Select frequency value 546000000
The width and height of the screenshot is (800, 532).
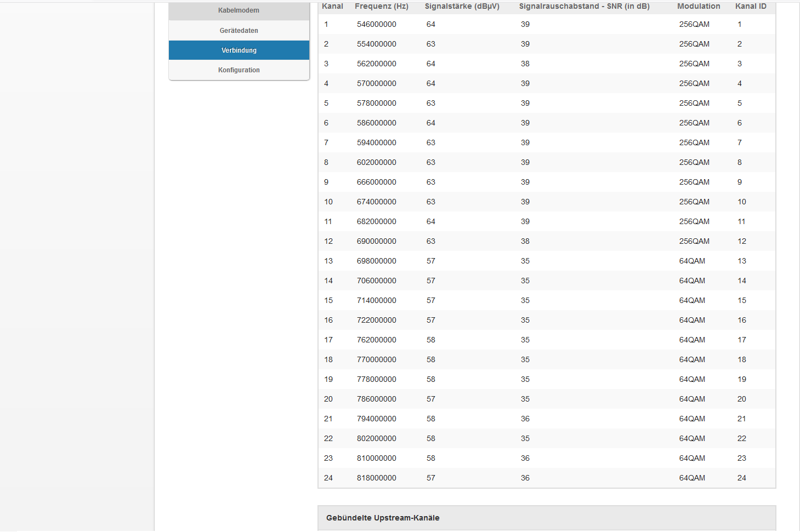(x=377, y=24)
